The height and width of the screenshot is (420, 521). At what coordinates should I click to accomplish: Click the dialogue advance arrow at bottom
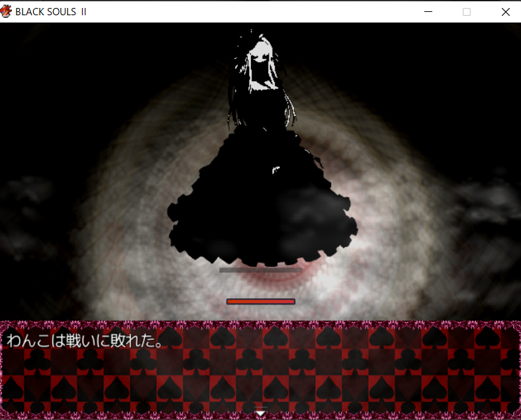261,413
